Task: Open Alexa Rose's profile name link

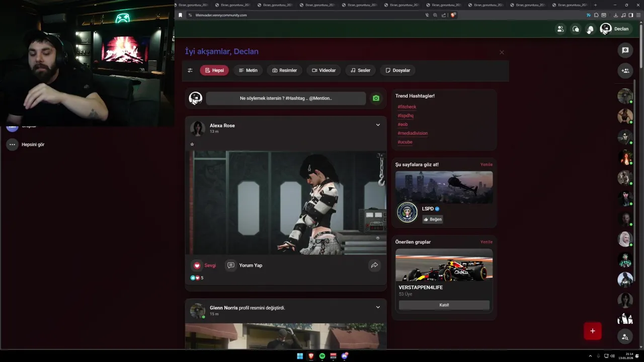Action: pos(222,125)
